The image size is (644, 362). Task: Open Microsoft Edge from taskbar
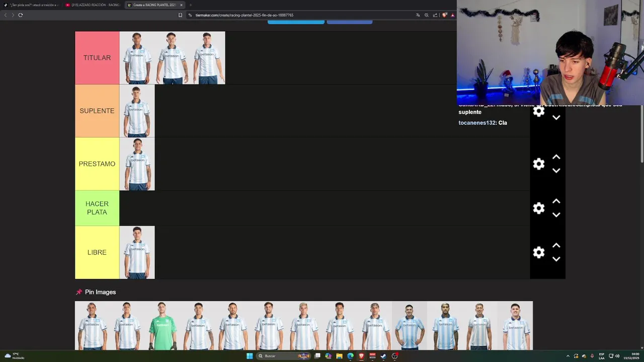click(x=350, y=356)
